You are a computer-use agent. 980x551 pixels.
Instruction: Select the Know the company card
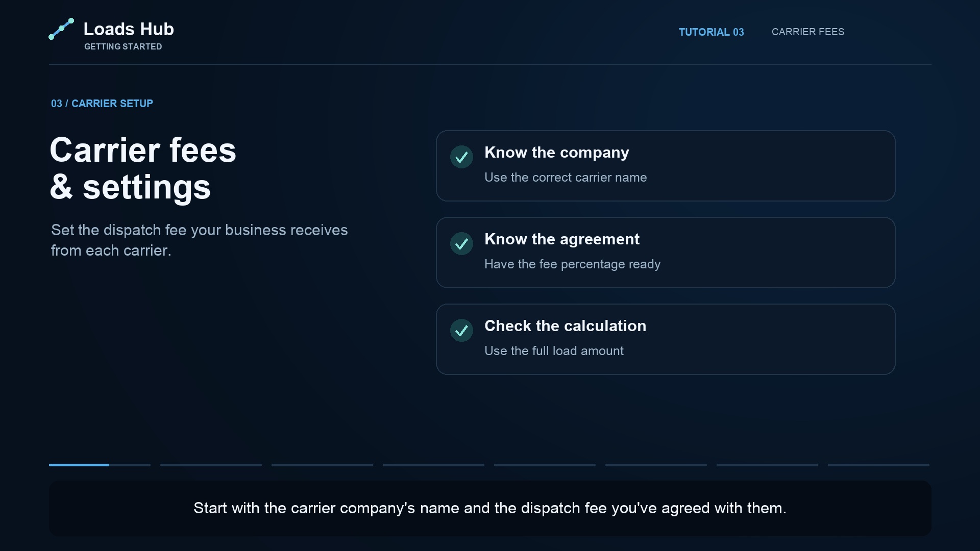click(666, 166)
